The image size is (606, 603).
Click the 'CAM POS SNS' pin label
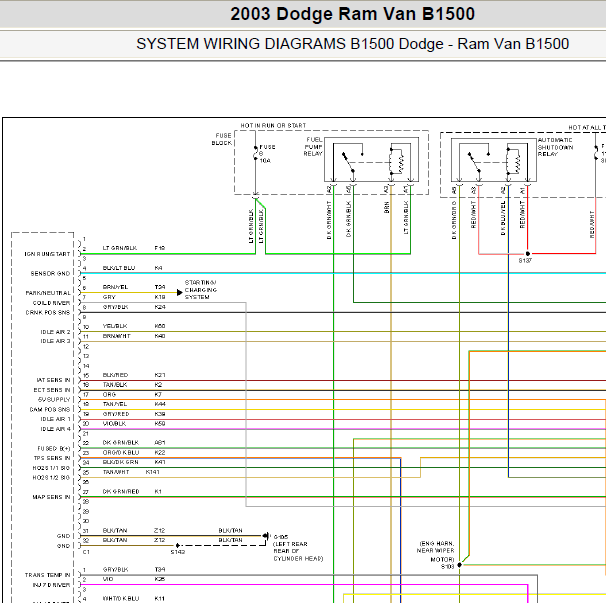click(50, 409)
